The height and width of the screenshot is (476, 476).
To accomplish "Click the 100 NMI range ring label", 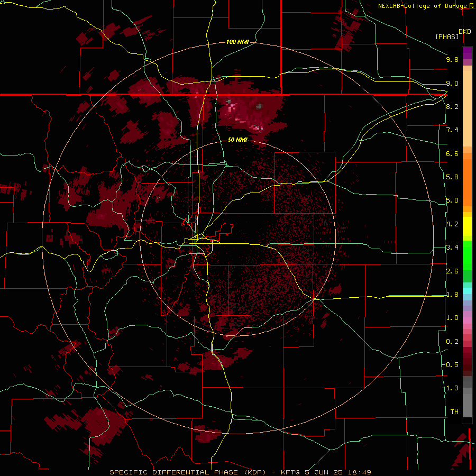I will pyautogui.click(x=237, y=42).
